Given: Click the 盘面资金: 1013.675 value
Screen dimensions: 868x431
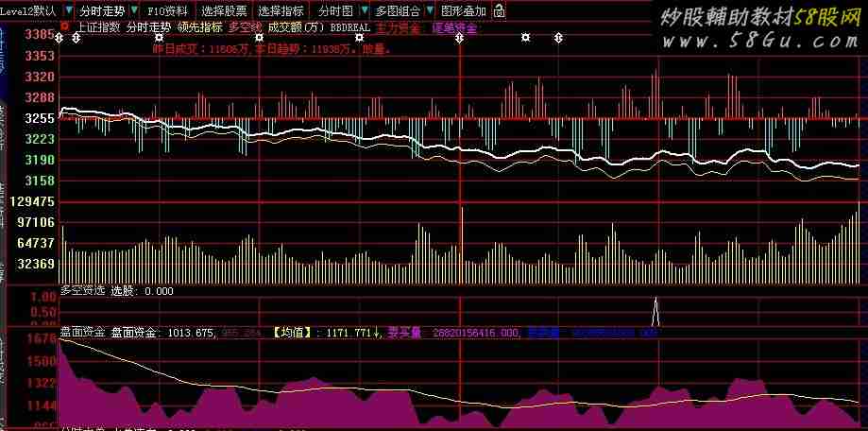Looking at the screenshot, I should point(162,333).
